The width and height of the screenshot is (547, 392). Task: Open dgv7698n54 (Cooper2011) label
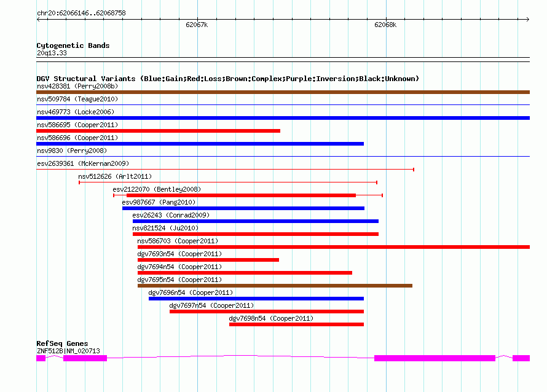(272, 318)
